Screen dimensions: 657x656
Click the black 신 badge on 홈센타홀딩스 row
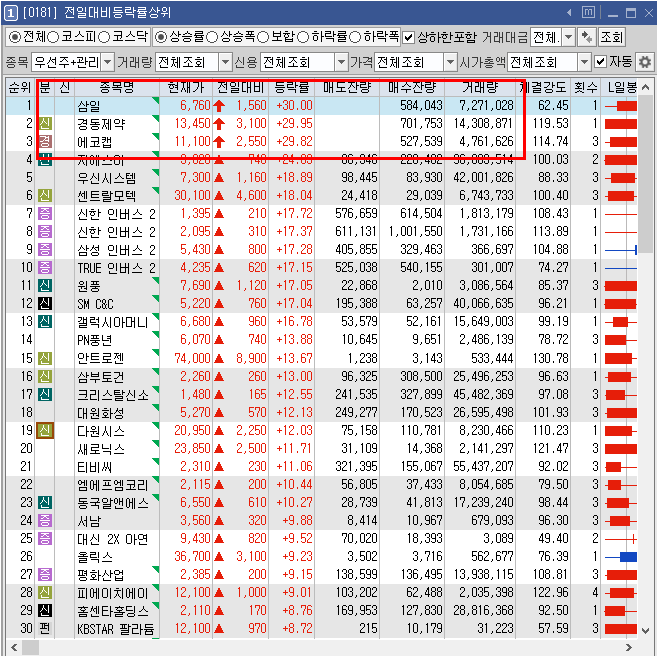[45, 610]
